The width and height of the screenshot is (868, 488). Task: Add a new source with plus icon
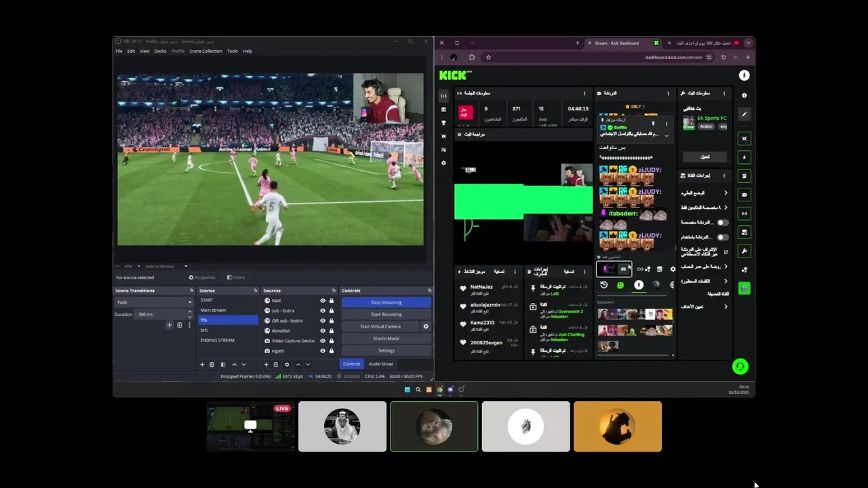(x=266, y=365)
